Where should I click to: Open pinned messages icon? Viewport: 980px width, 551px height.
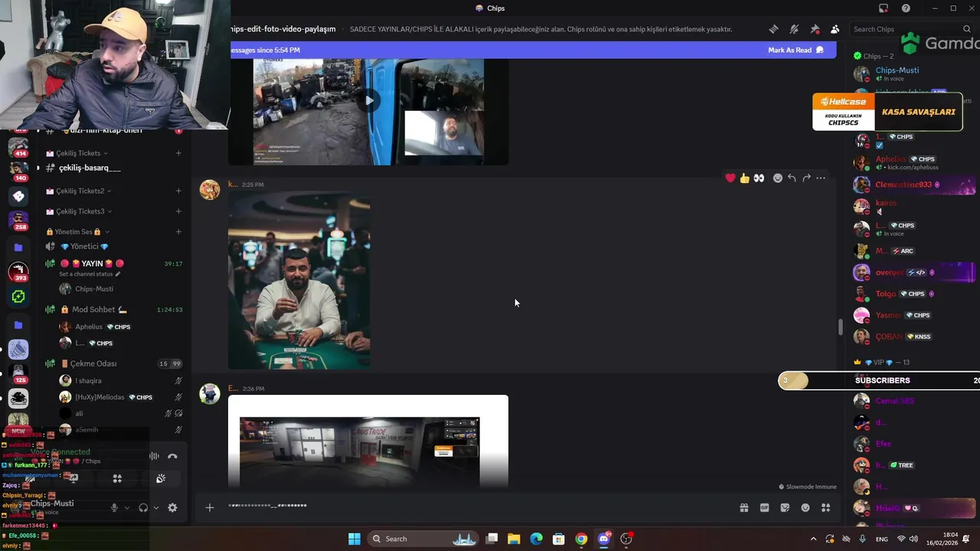(815, 29)
